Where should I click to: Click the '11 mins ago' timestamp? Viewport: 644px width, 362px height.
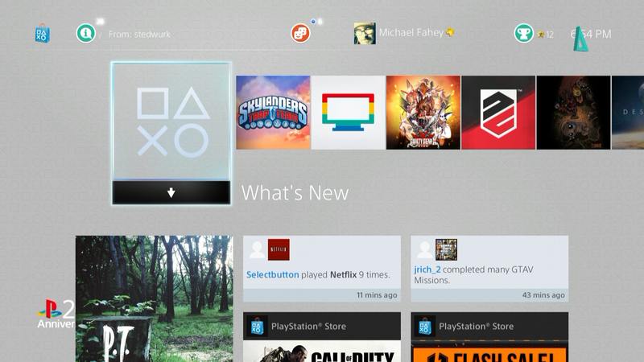[377, 295]
